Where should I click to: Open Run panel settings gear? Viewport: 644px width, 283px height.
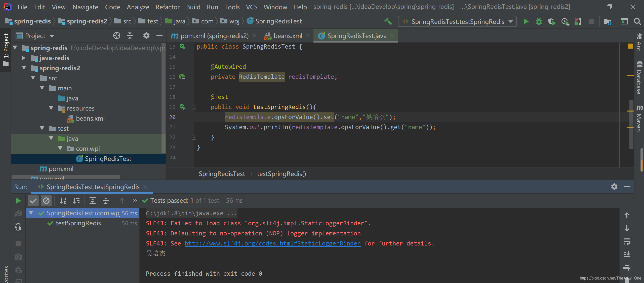[x=614, y=187]
